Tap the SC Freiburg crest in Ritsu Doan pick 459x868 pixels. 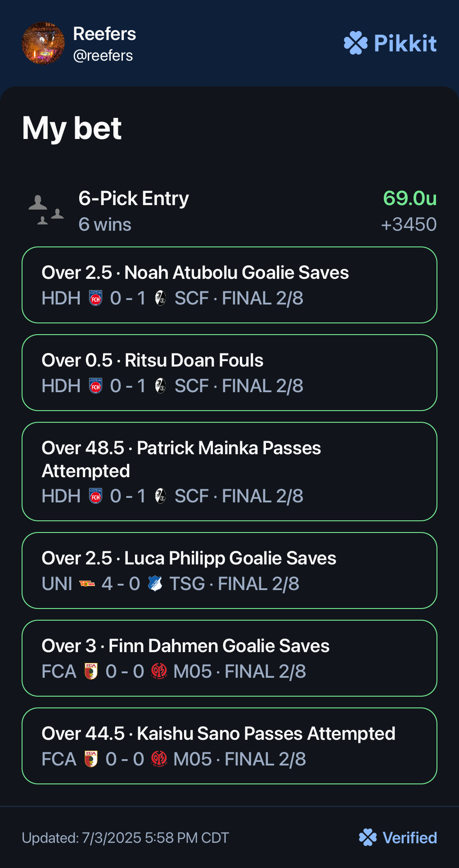(x=160, y=385)
